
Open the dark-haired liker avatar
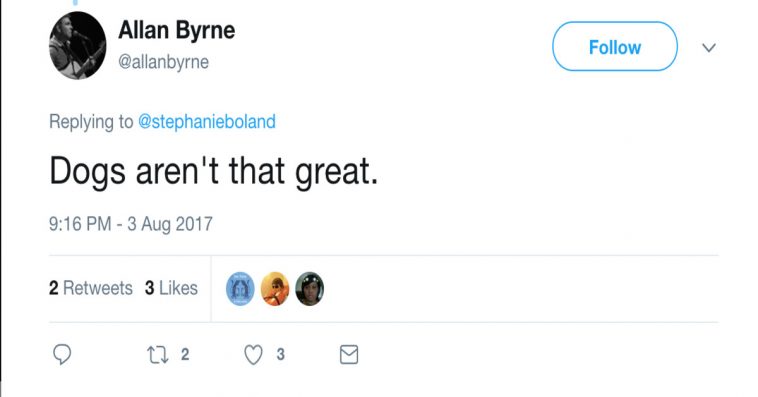[310, 289]
